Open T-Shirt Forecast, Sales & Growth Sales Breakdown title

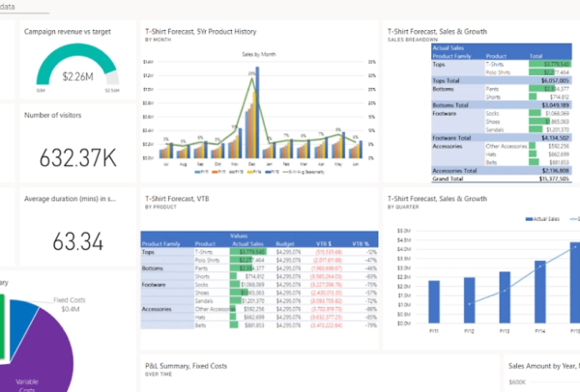point(437,32)
